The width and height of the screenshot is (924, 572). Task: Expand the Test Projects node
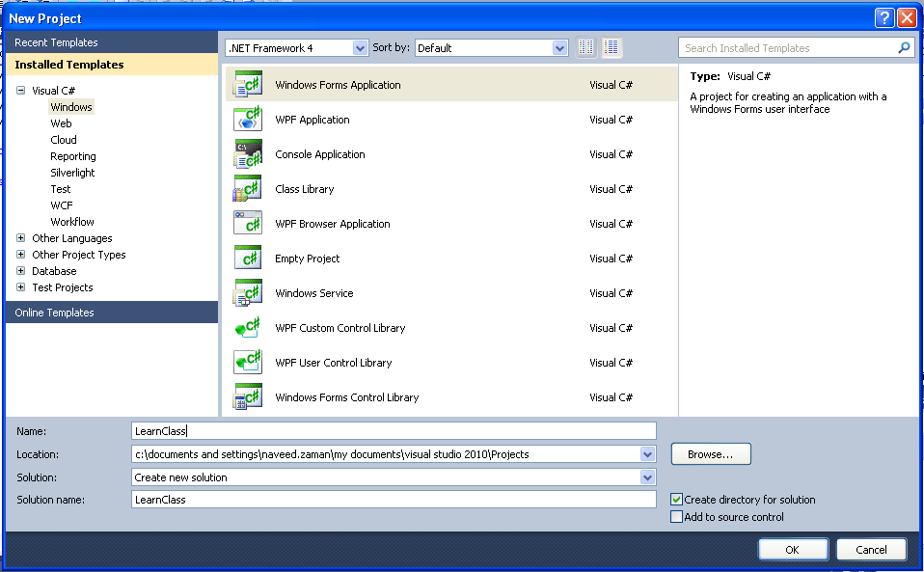(x=20, y=287)
